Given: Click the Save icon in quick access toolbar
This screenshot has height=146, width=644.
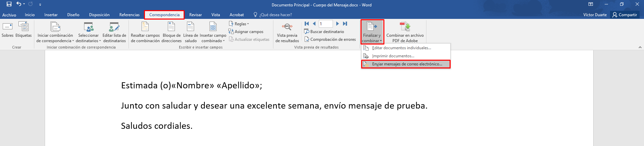Looking at the screenshot, I should [x=9, y=4].
